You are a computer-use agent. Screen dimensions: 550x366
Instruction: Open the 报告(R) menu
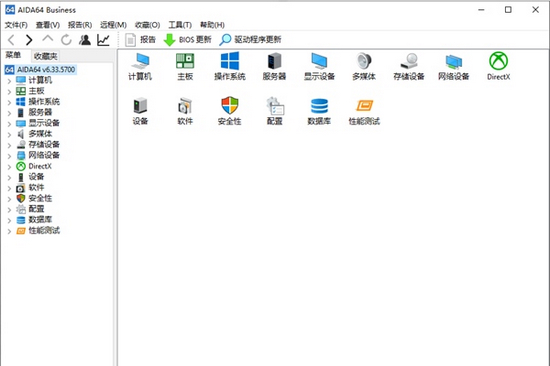pyautogui.click(x=80, y=25)
